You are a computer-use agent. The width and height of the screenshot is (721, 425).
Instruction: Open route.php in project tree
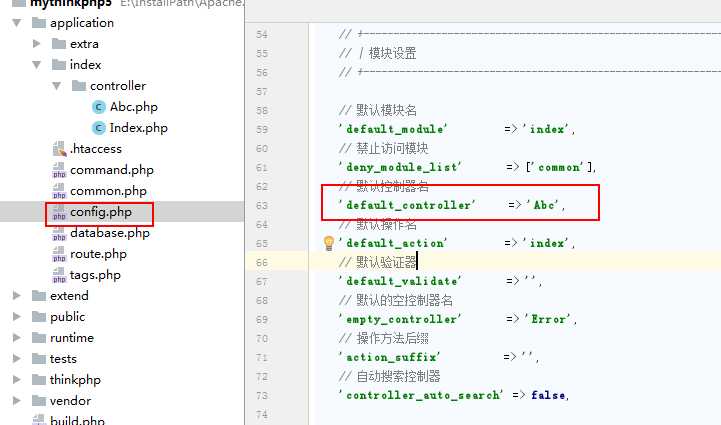pyautogui.click(x=98, y=254)
